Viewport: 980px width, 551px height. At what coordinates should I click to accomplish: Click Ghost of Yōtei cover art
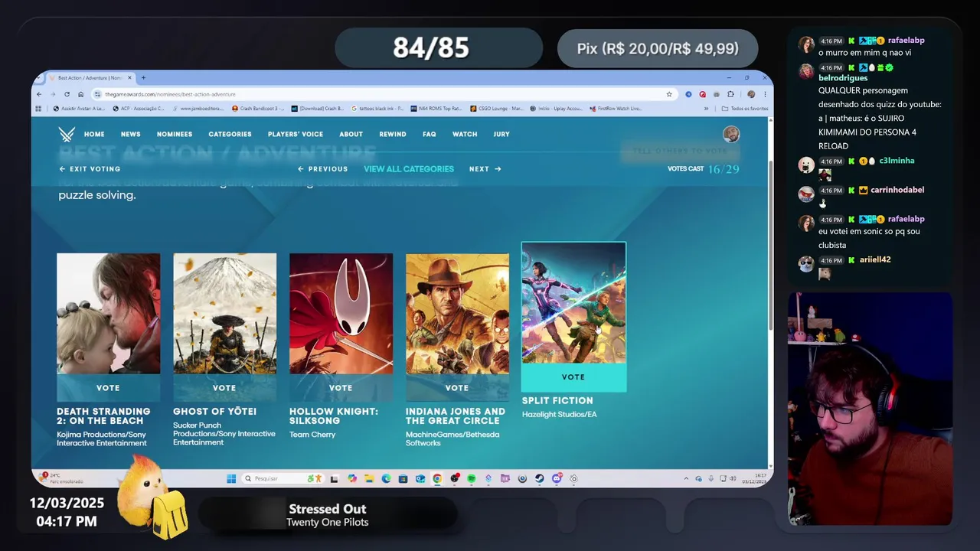click(224, 314)
